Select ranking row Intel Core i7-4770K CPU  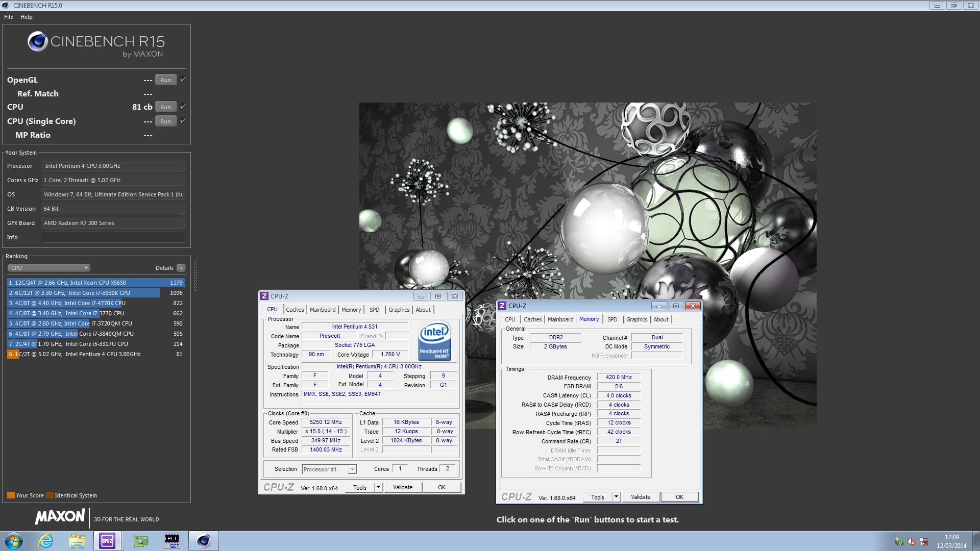pyautogui.click(x=96, y=303)
